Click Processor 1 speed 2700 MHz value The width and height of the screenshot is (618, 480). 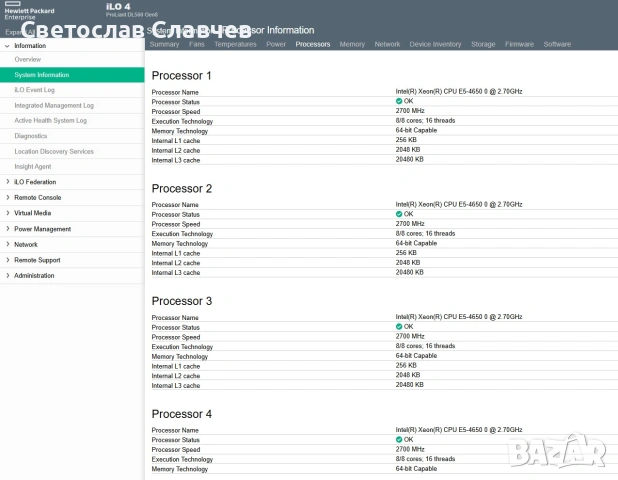pos(410,111)
